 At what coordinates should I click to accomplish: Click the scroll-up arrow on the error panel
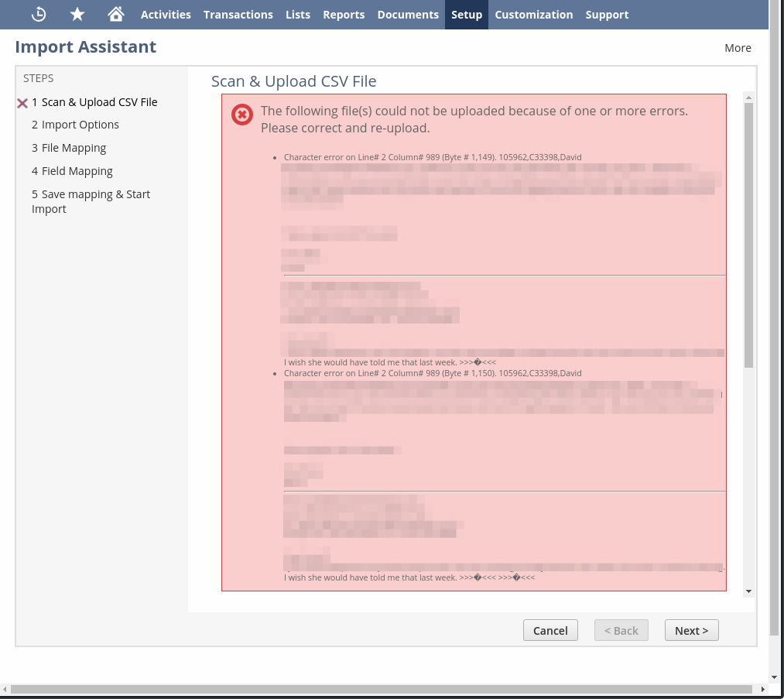pos(748,98)
